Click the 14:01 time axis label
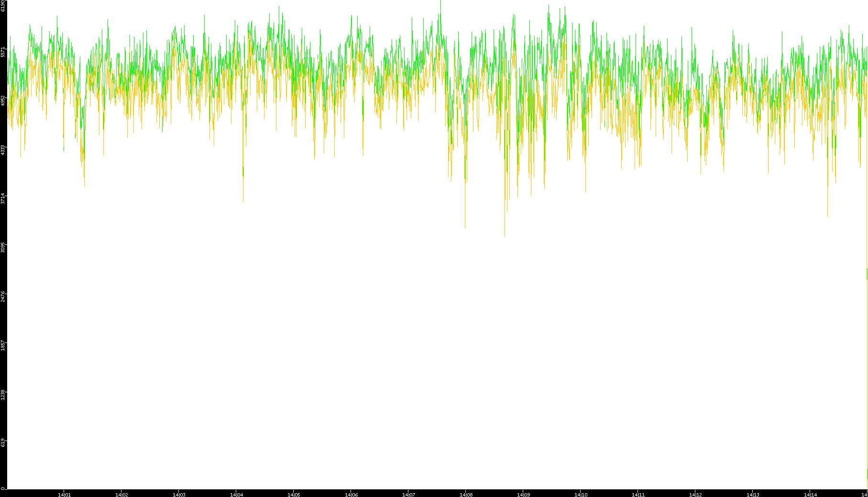The image size is (868, 497). click(x=64, y=495)
